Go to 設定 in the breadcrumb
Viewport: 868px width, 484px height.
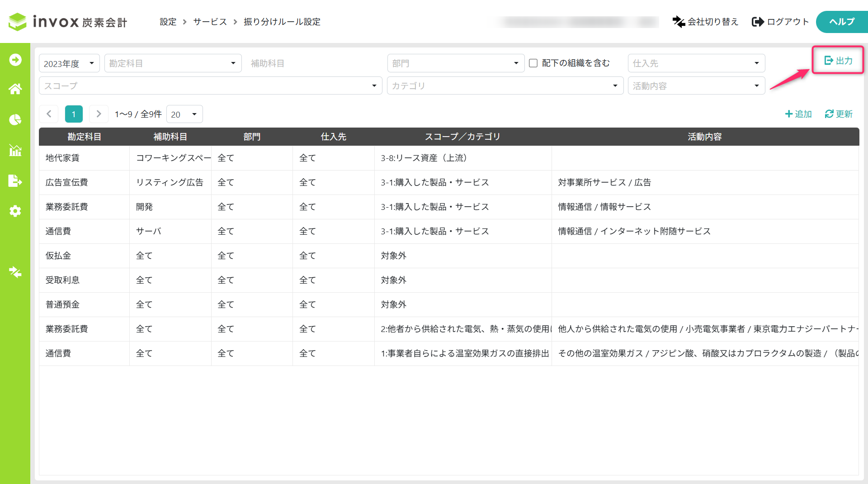pos(168,22)
